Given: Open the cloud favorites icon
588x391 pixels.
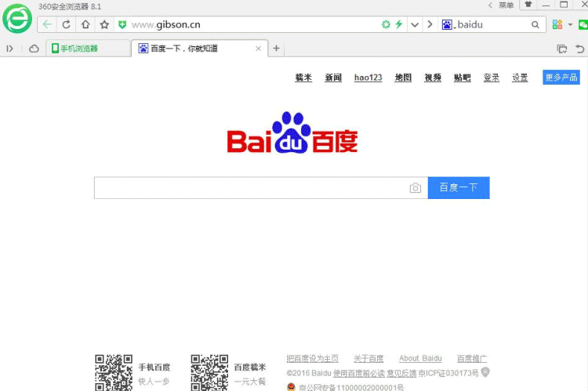Looking at the screenshot, I should (x=34, y=49).
